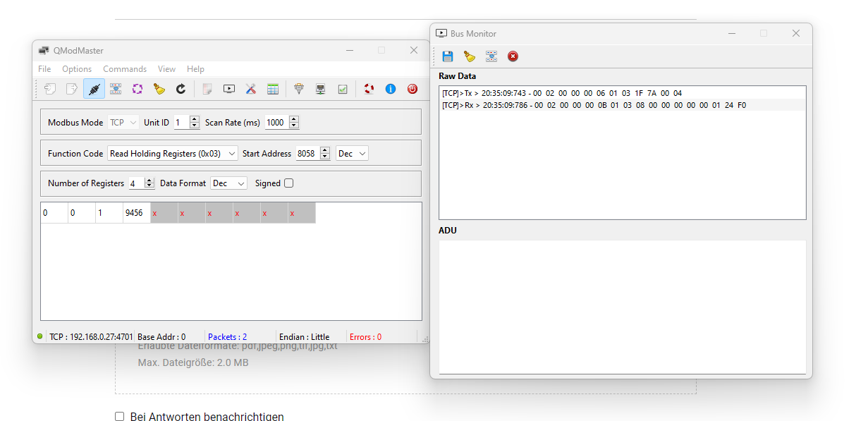Click red X exit icon in Bus Monitor toolbar
This screenshot has height=421, width=868.
click(x=513, y=56)
